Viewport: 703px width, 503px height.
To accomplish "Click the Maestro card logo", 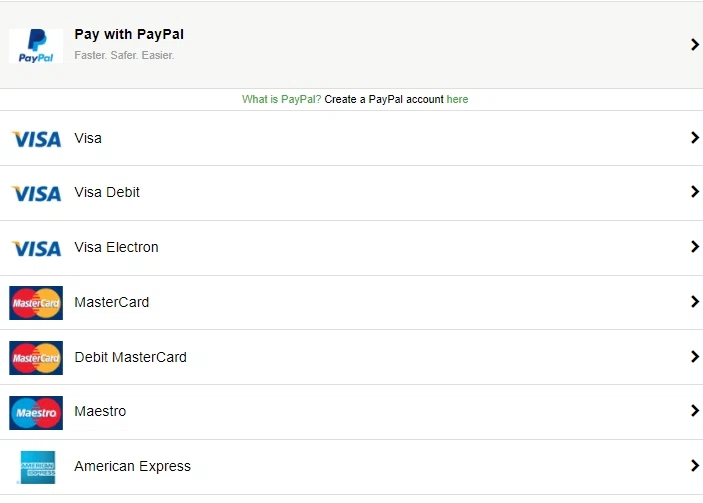I will coord(36,412).
